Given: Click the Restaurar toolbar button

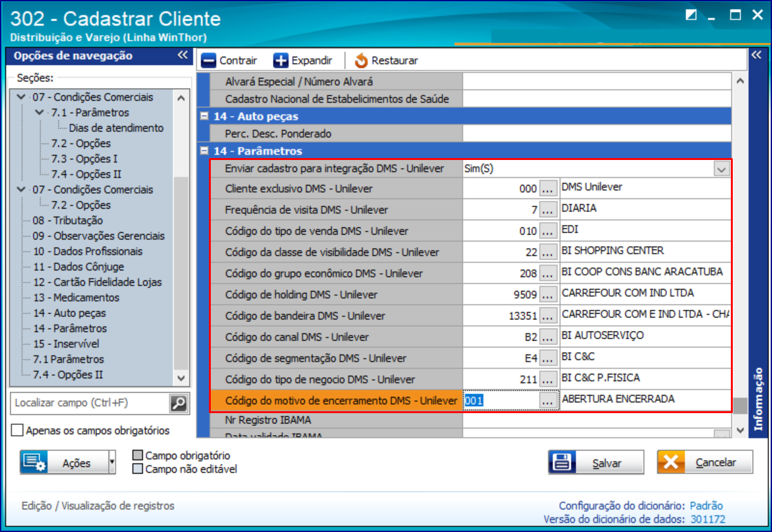Looking at the screenshot, I should pos(386,60).
